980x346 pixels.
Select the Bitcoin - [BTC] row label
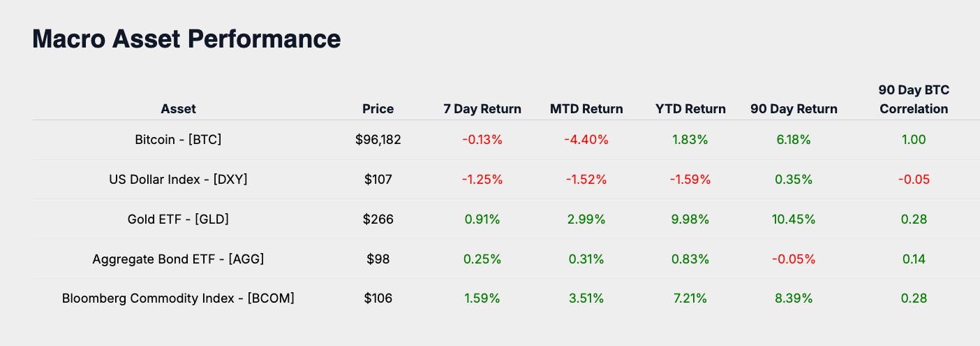pyautogui.click(x=178, y=140)
